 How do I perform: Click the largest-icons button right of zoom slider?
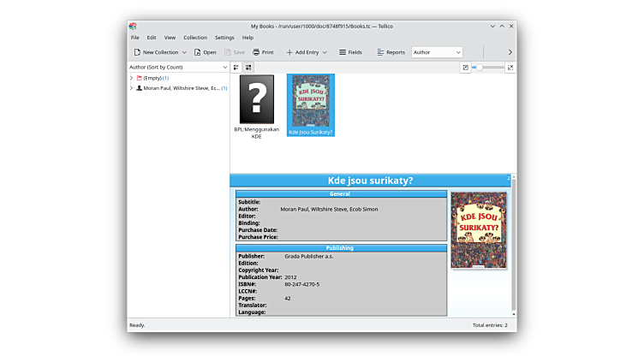510,67
